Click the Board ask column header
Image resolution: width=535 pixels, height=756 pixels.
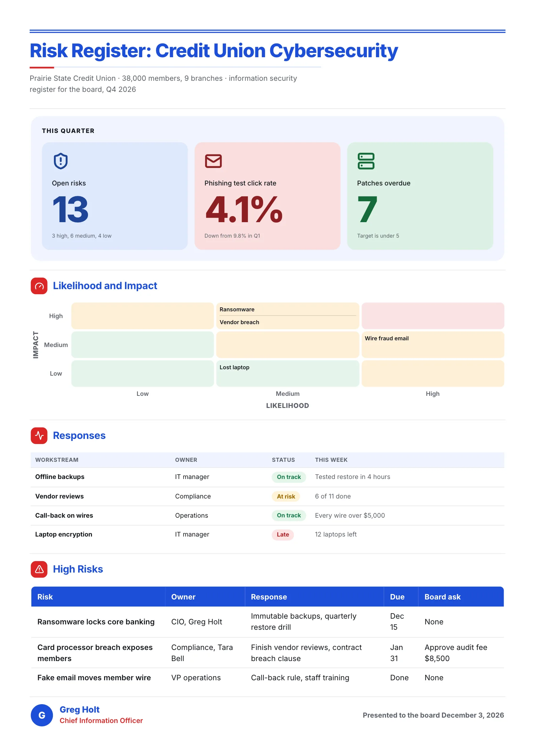point(442,597)
